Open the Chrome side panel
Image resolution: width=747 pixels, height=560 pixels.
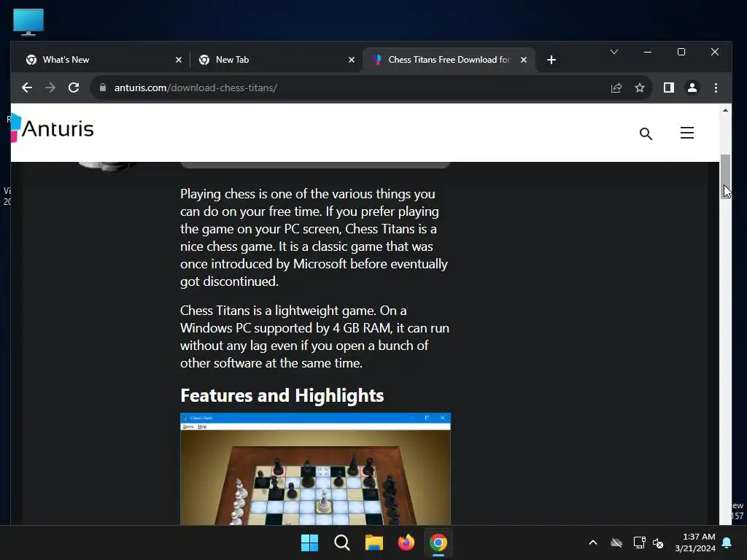tap(669, 87)
